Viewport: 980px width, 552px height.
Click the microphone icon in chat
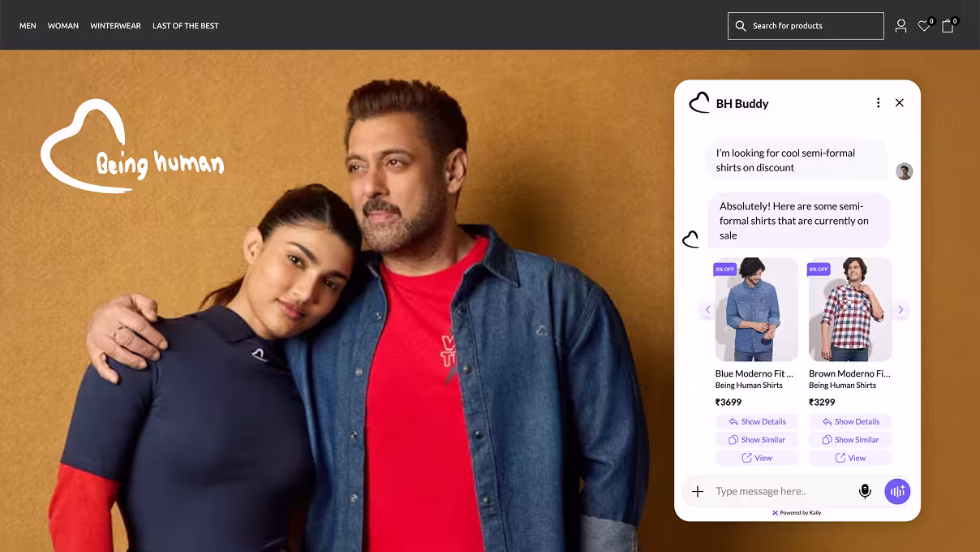click(865, 491)
